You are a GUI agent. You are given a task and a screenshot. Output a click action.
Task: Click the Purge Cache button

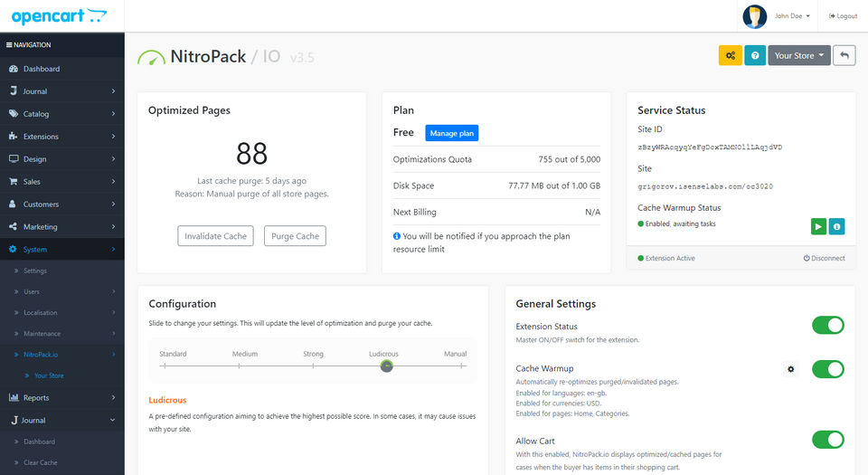point(295,236)
